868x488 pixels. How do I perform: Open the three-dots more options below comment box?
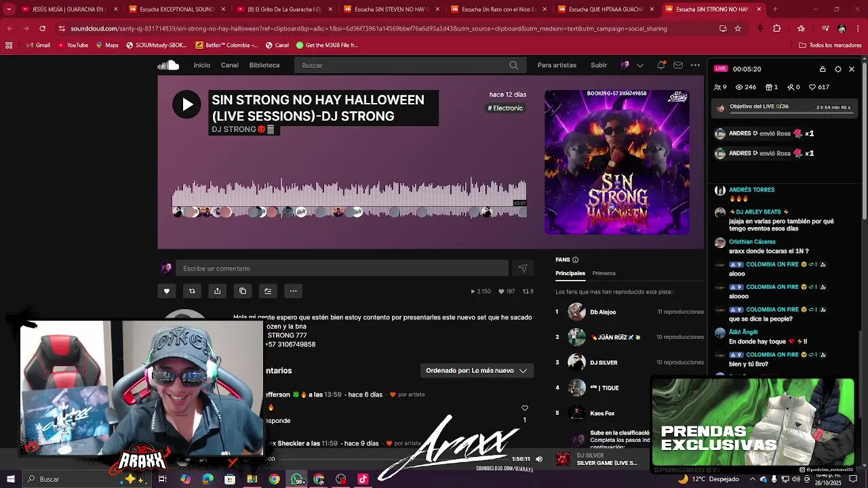point(293,291)
